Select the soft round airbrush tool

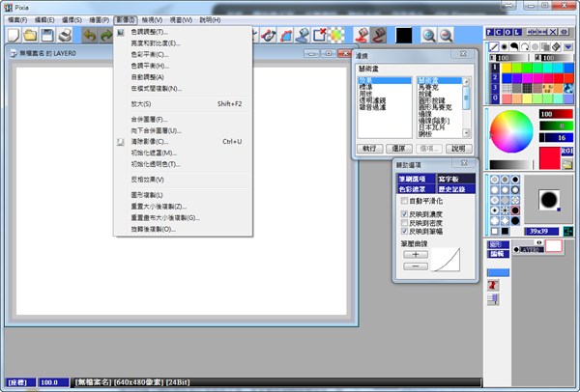(504, 47)
